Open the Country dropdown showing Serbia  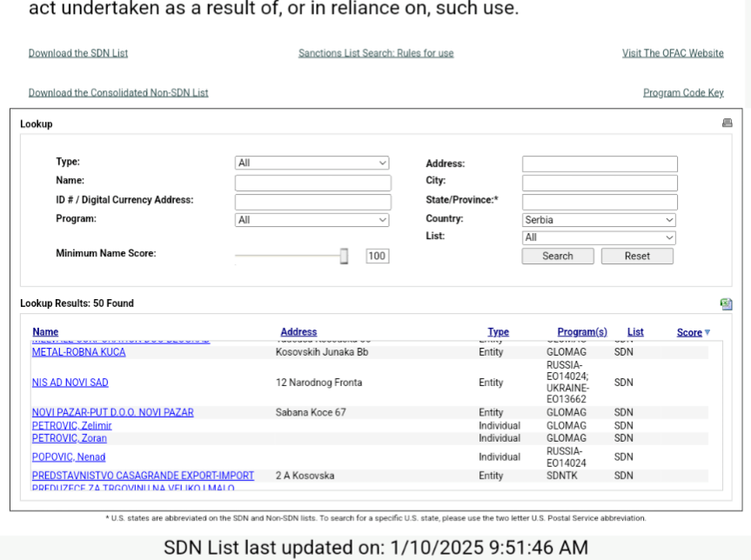tap(599, 220)
